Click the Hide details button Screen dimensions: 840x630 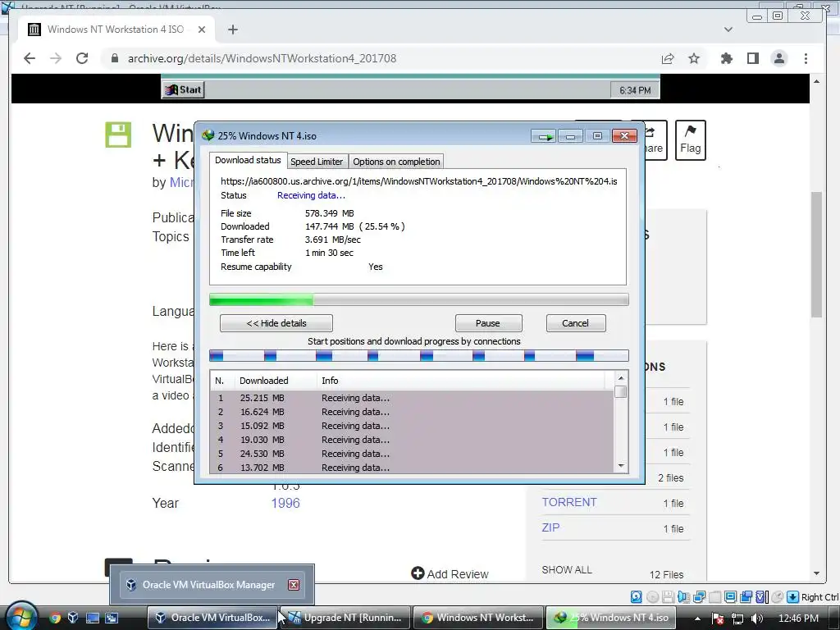[276, 323]
